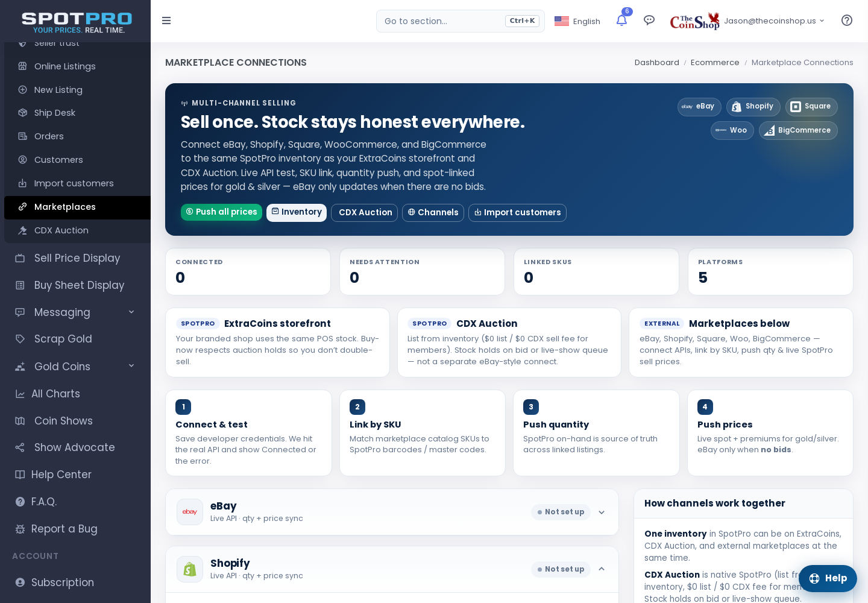
Task: Expand the Gold Coins sidebar submenu
Action: (131, 366)
